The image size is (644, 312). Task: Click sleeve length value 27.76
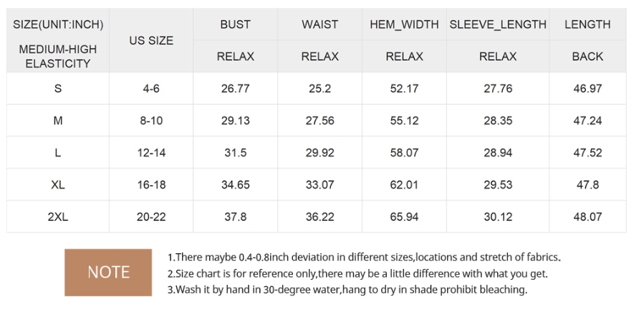click(498, 88)
